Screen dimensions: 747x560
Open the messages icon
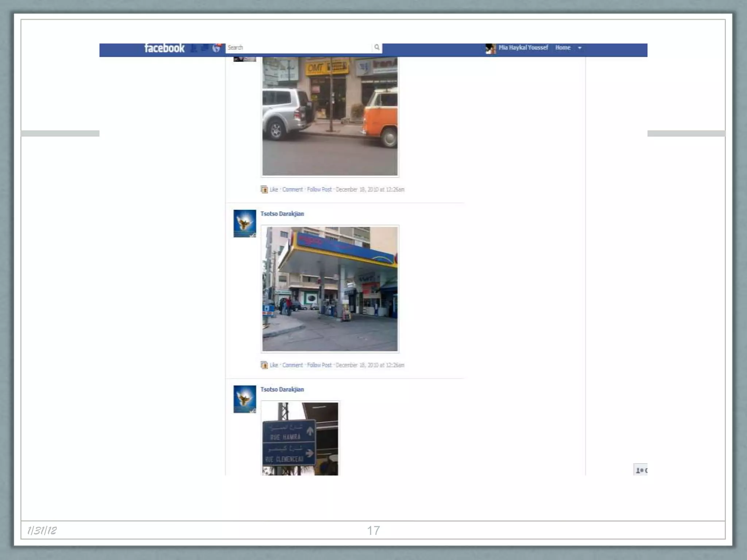tap(205, 47)
